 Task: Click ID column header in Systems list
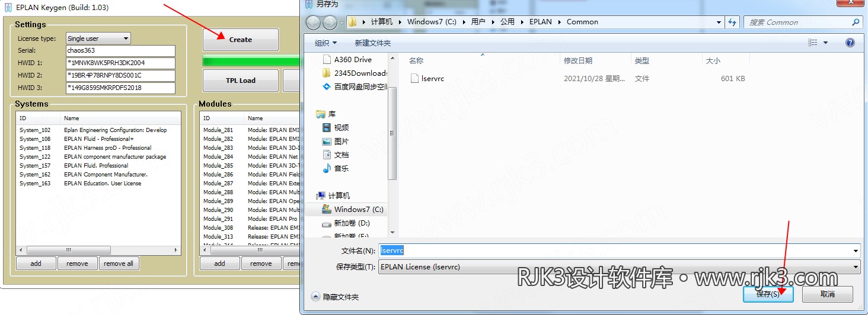39,118
